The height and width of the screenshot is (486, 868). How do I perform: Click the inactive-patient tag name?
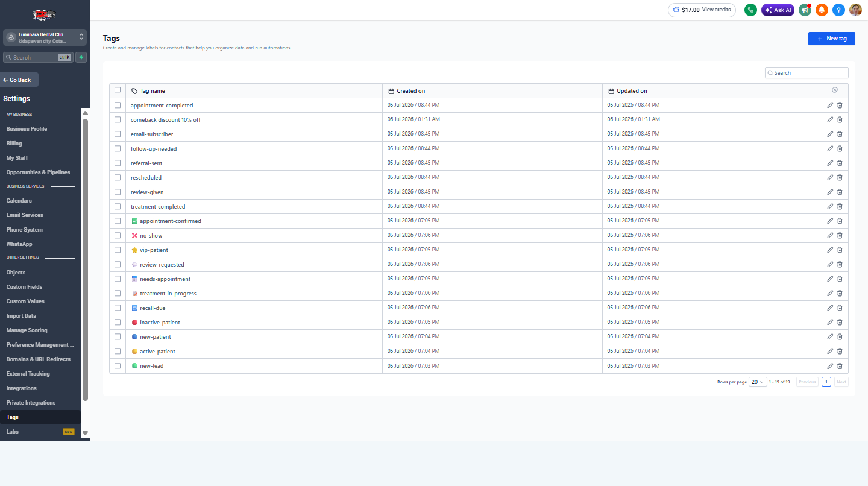point(160,323)
